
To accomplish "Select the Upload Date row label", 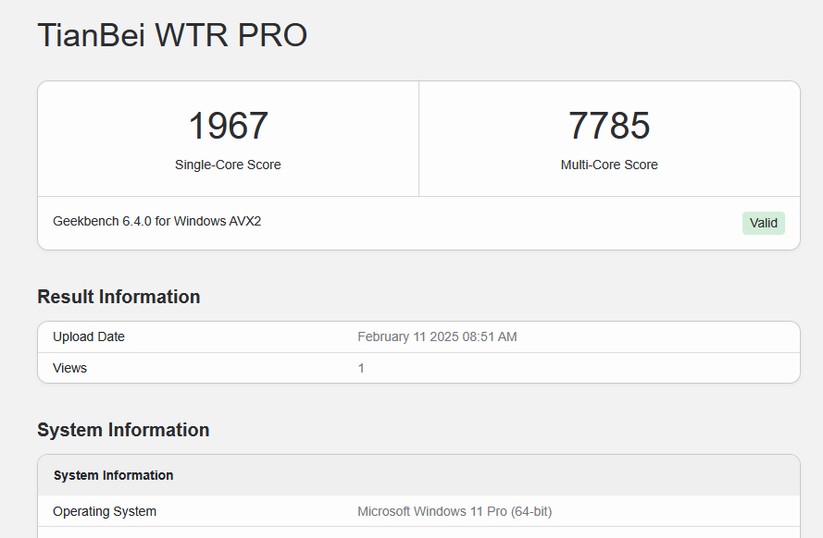I will click(x=89, y=337).
